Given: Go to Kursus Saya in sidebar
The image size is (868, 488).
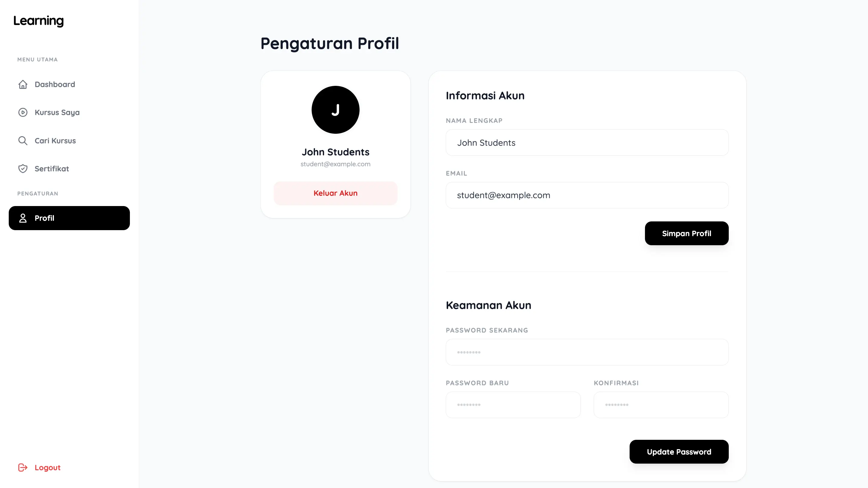Looking at the screenshot, I should pyautogui.click(x=57, y=112).
